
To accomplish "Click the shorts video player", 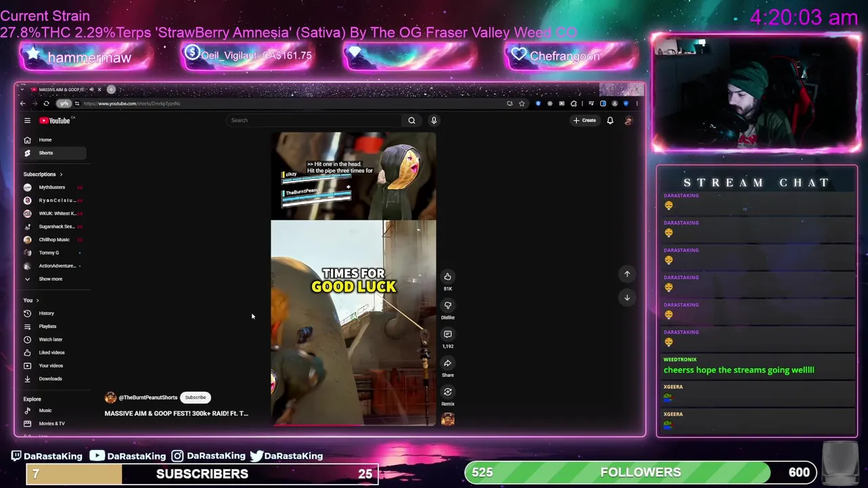I will [353, 279].
